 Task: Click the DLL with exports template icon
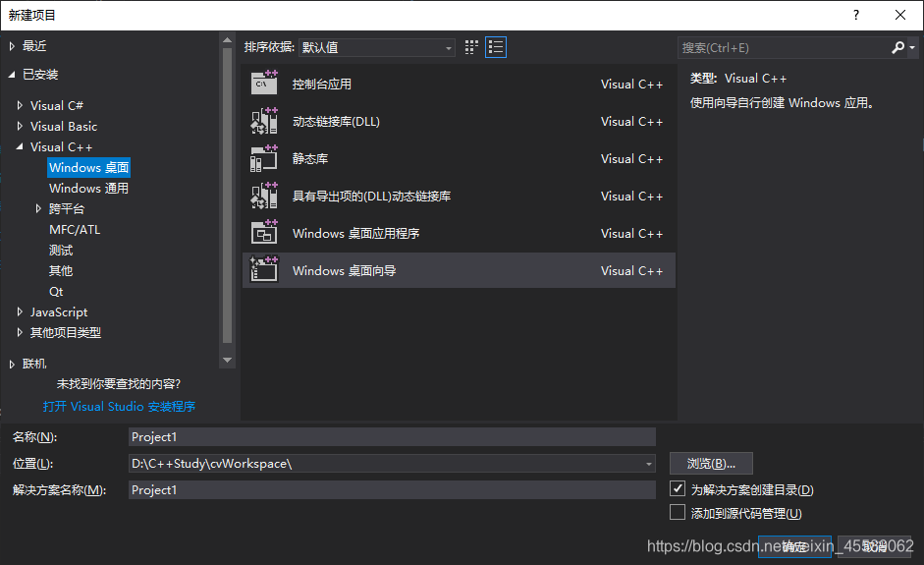pyautogui.click(x=264, y=196)
